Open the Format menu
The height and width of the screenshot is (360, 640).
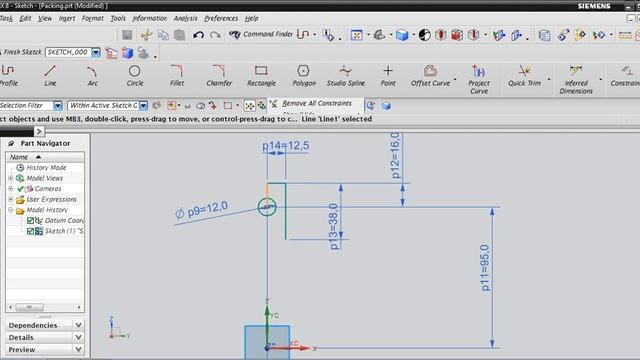pyautogui.click(x=93, y=18)
